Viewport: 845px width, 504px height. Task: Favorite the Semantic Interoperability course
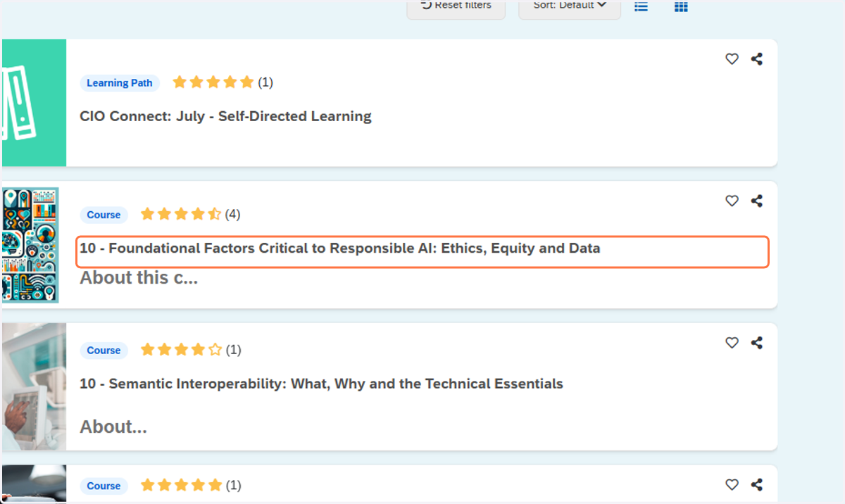coord(732,343)
